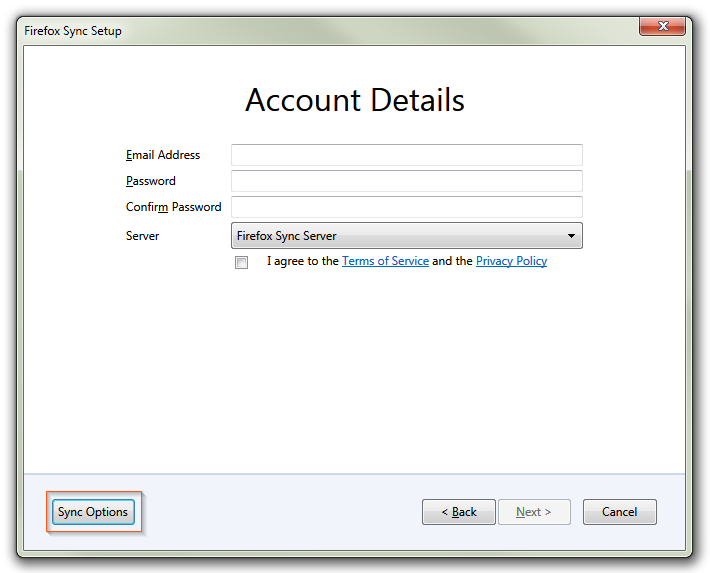Click the Email Address input field
This screenshot has width=710, height=573.
(x=407, y=155)
